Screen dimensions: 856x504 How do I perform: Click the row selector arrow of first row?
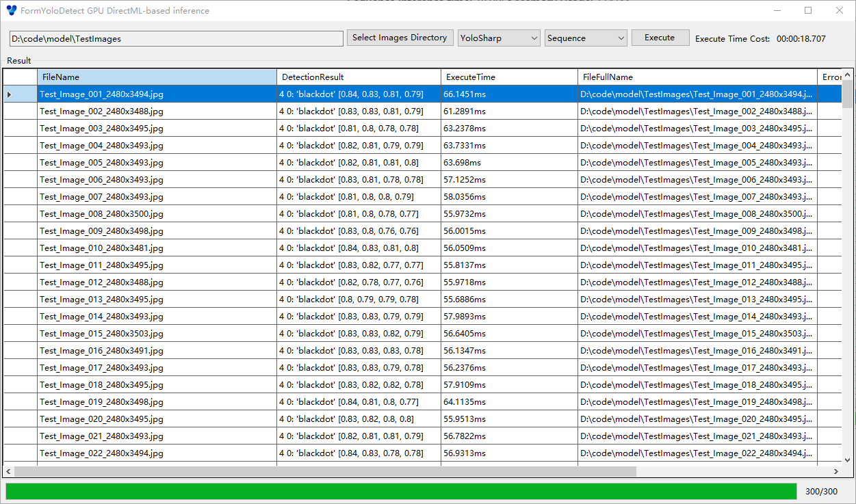coord(21,94)
